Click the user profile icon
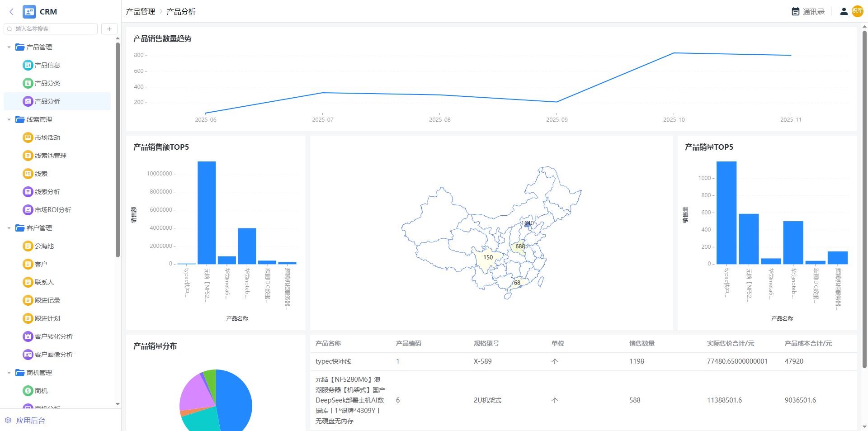The height and width of the screenshot is (431, 868). 844,12
